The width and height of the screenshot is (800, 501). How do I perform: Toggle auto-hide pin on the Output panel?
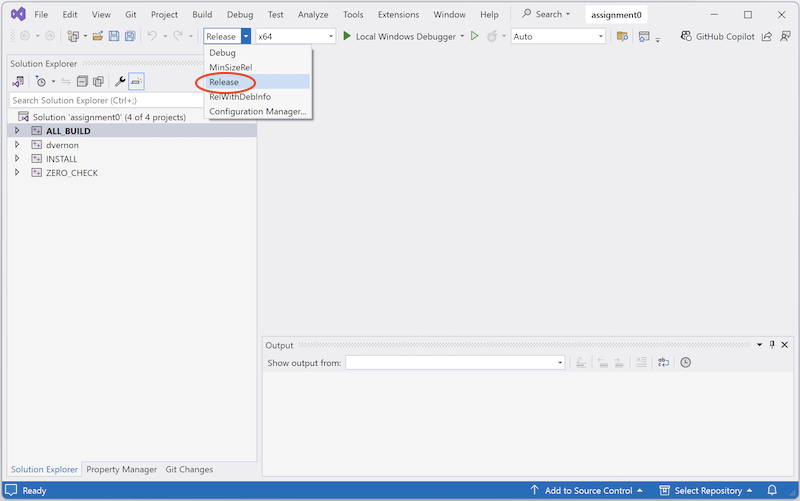point(771,345)
